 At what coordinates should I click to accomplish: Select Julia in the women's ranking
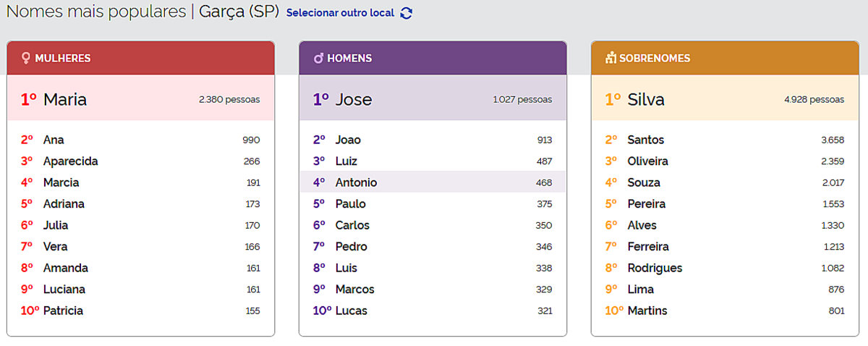click(56, 225)
